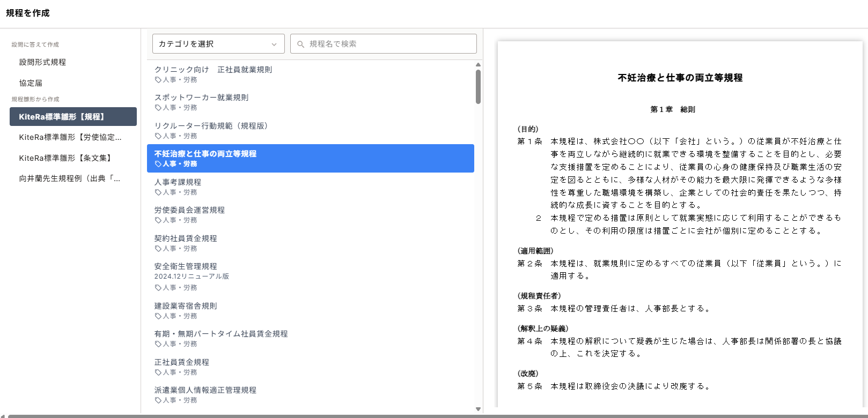Choose 建設業寄宿舎規則 from the list
868x418 pixels.
tap(186, 306)
